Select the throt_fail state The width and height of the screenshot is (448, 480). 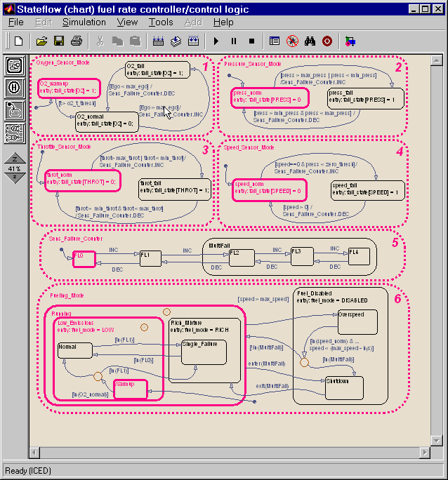click(x=175, y=189)
